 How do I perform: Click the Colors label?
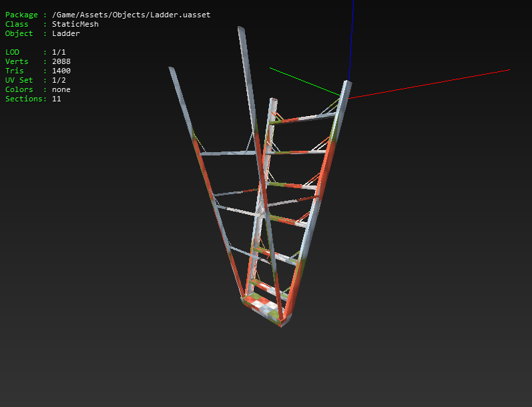(19, 89)
